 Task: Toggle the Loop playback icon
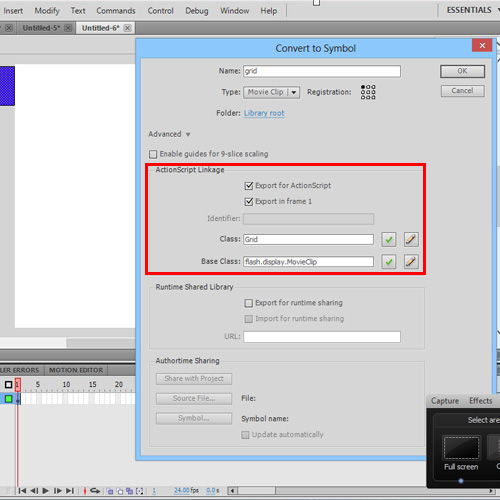click(x=95, y=491)
